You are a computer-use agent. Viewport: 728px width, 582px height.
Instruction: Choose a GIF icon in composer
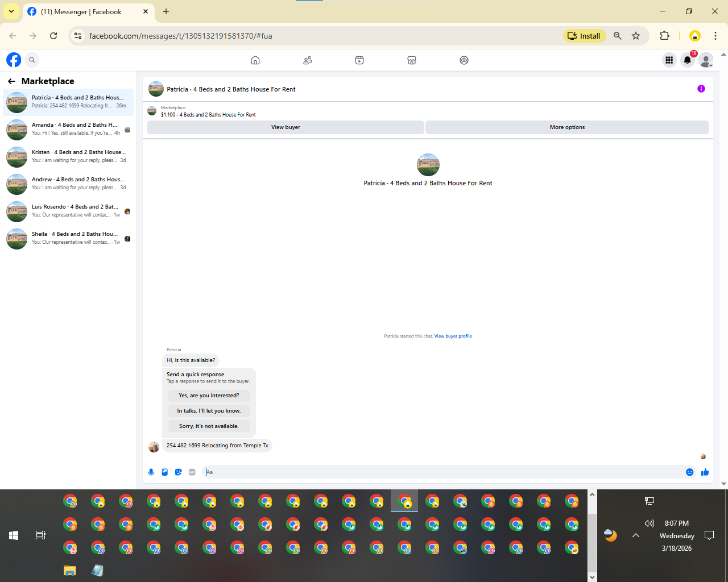(x=192, y=472)
